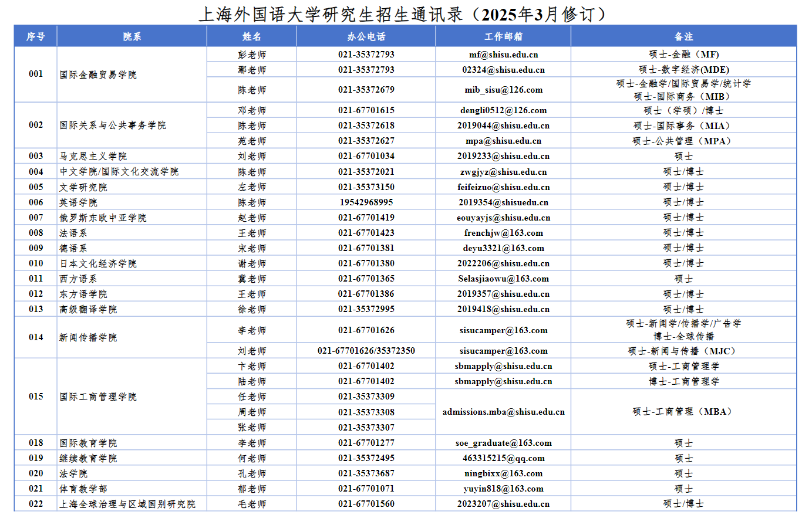Select the phone number 021-35372679
The height and width of the screenshot is (525, 812).
coord(366,90)
